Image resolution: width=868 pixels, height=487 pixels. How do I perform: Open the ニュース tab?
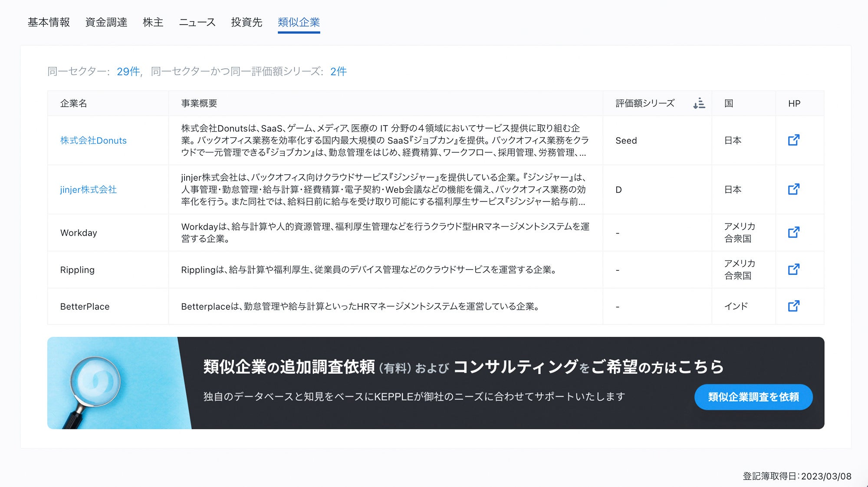197,22
